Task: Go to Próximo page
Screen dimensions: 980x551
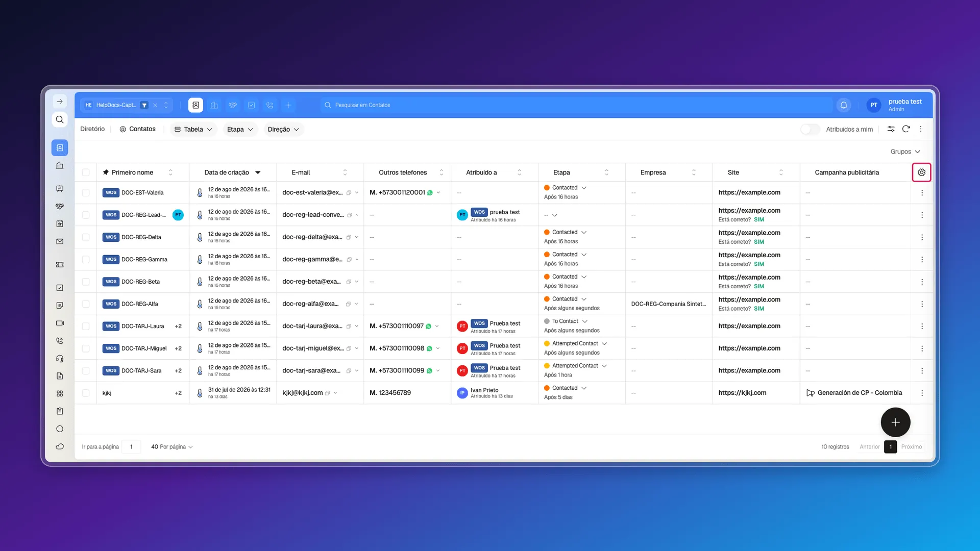Action: [x=912, y=447]
